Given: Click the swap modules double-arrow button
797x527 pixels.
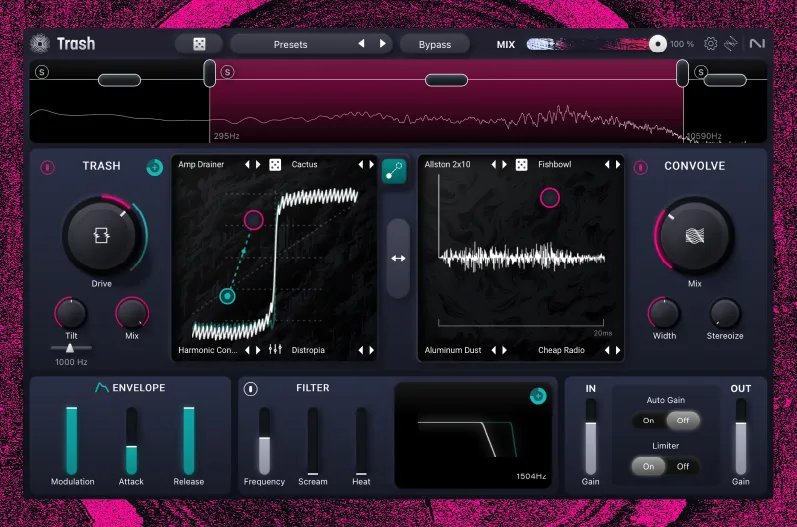Looking at the screenshot, I should point(398,259).
